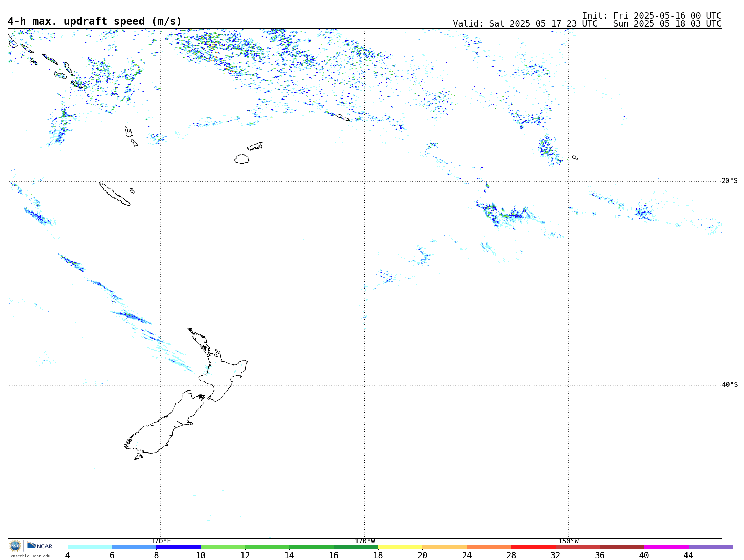Click the NSF logo
744x560 pixels.
pyautogui.click(x=15, y=546)
